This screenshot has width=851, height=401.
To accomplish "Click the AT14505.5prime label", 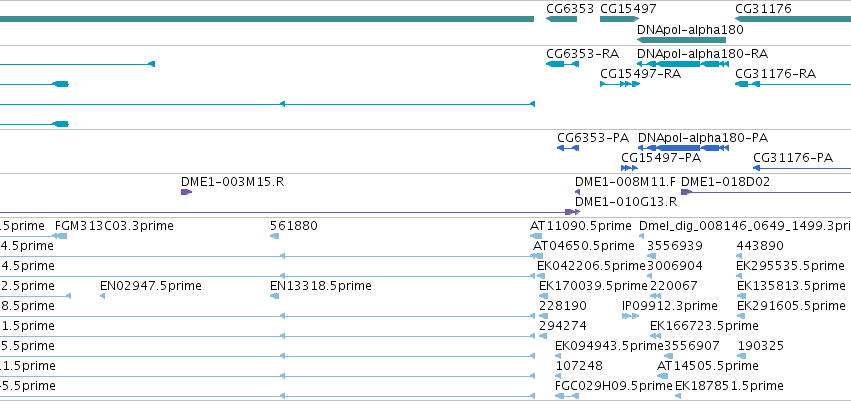I will click(708, 366).
